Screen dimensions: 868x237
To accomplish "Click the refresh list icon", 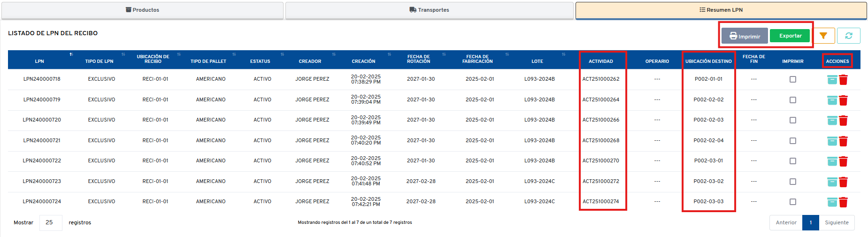I will pyautogui.click(x=848, y=36).
